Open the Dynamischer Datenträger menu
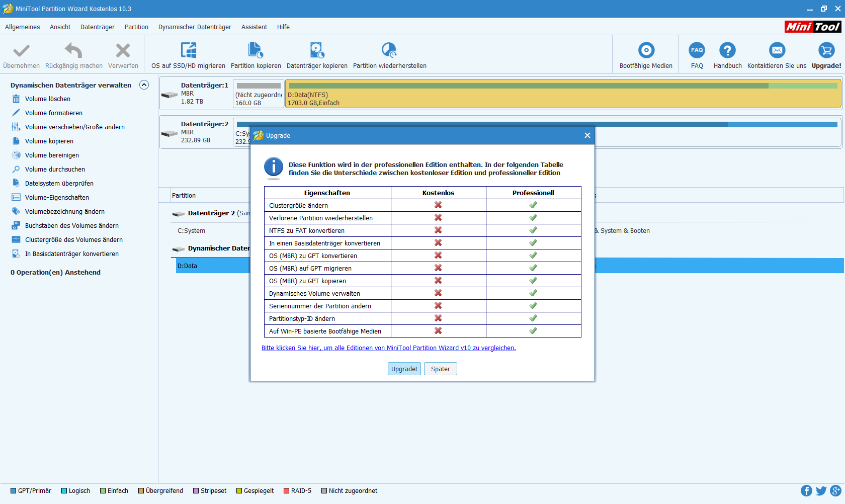Viewport: 845px width, 504px height. pyautogui.click(x=195, y=27)
